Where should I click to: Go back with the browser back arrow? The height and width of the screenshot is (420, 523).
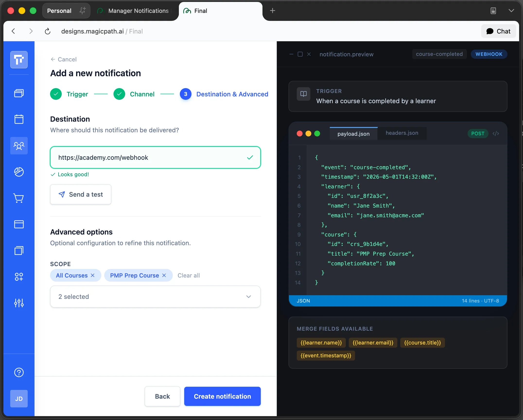pyautogui.click(x=14, y=31)
